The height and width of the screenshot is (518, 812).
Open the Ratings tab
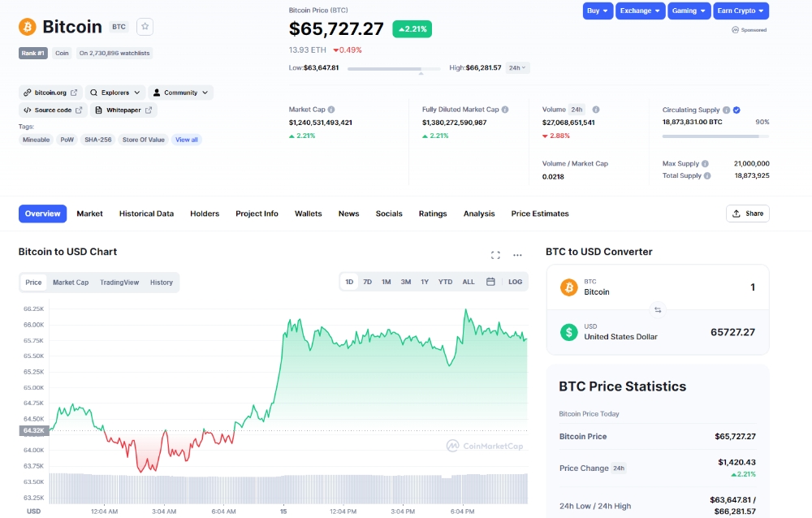(x=433, y=214)
